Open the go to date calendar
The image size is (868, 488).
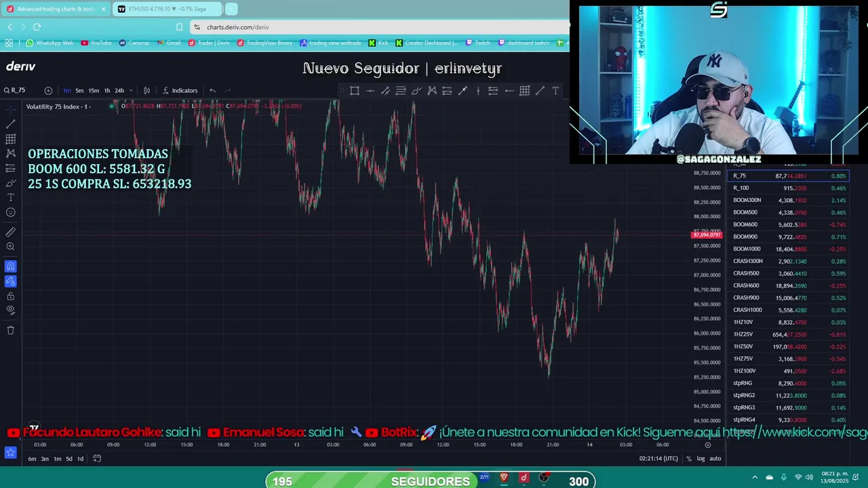pos(97,459)
